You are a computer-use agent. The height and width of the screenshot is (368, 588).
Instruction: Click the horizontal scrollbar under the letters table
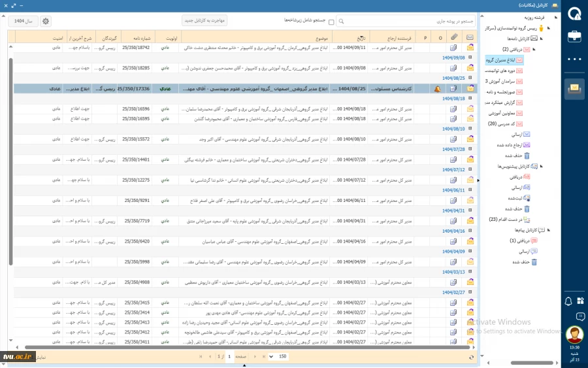pyautogui.click(x=248, y=347)
